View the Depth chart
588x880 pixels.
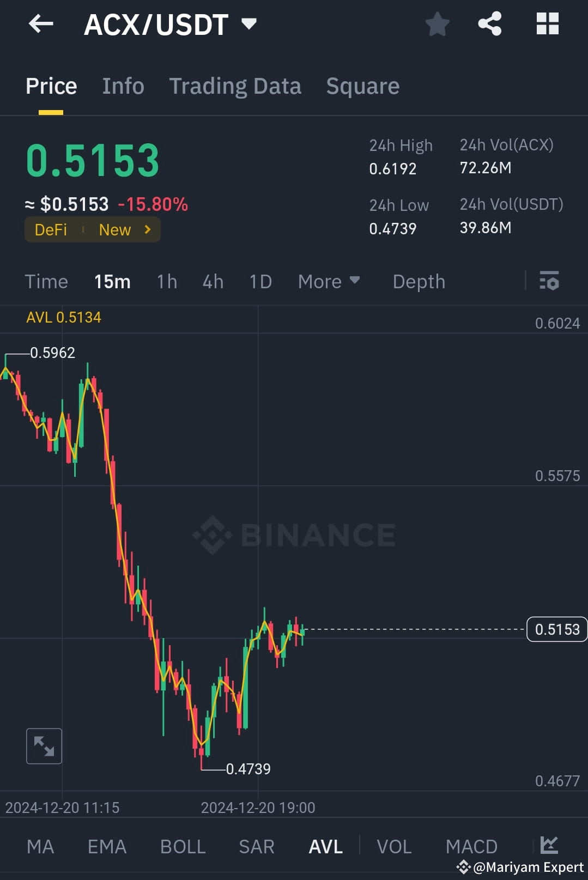[418, 282]
